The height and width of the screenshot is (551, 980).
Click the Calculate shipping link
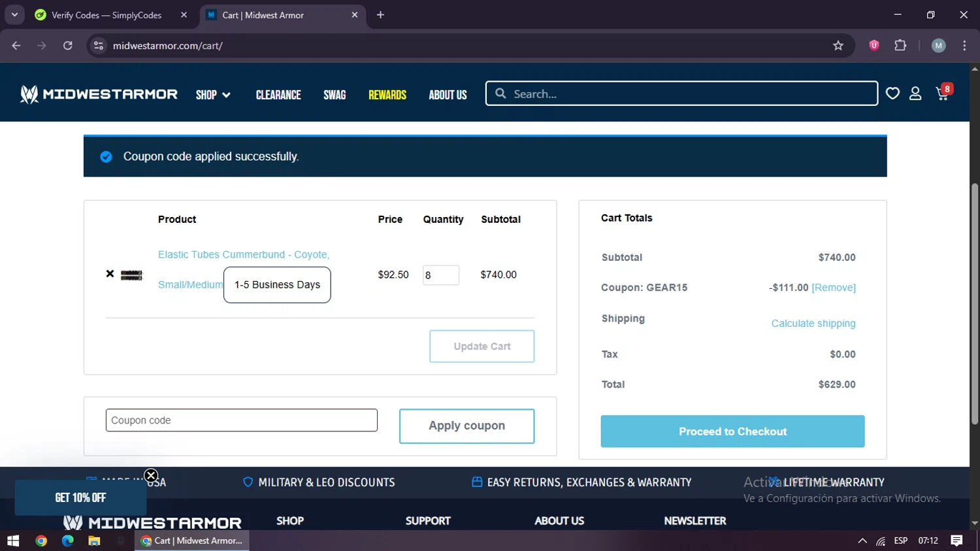[x=813, y=324]
